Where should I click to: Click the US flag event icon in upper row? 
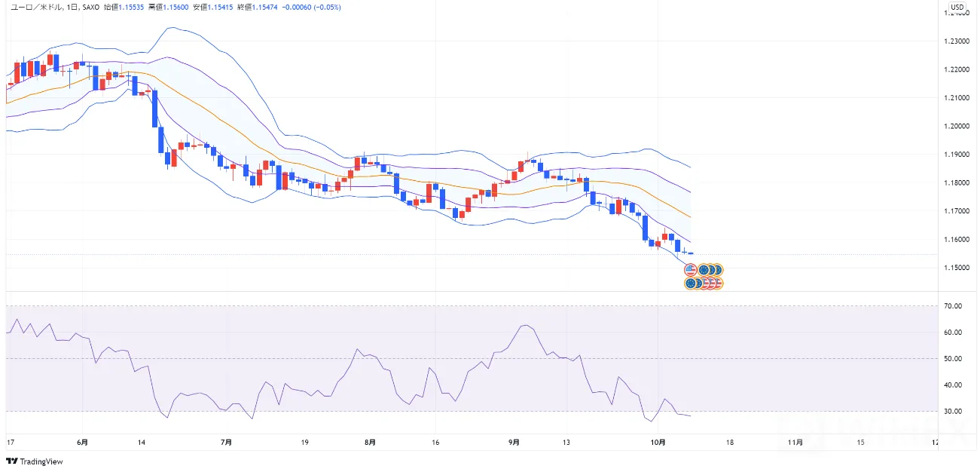coord(691,269)
